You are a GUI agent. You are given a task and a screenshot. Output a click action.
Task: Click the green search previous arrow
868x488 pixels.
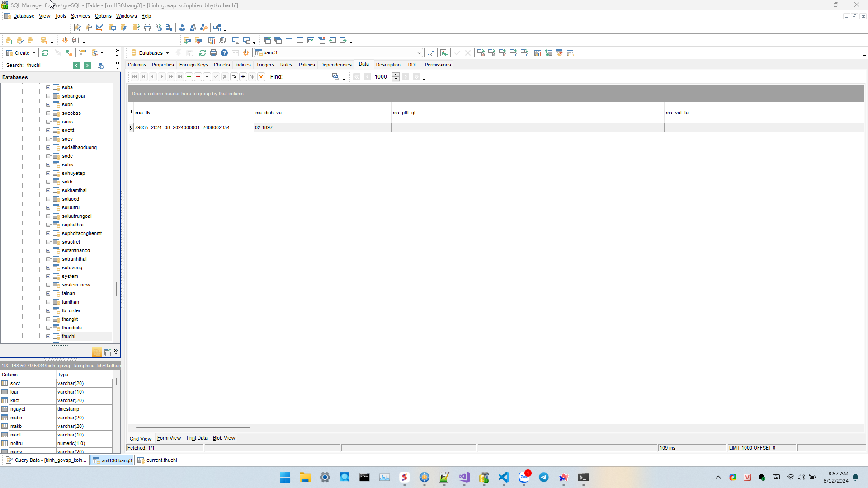click(x=76, y=66)
